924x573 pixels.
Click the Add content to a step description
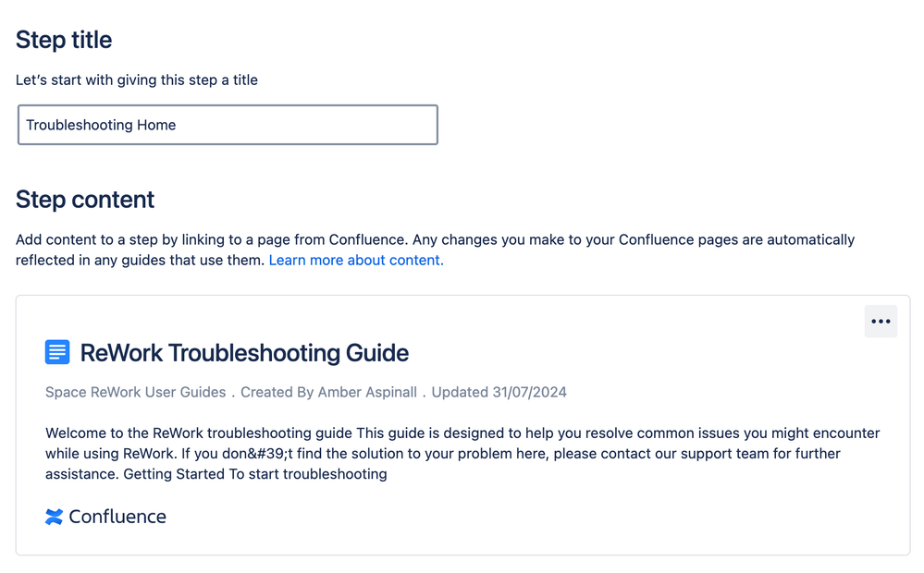(435, 250)
